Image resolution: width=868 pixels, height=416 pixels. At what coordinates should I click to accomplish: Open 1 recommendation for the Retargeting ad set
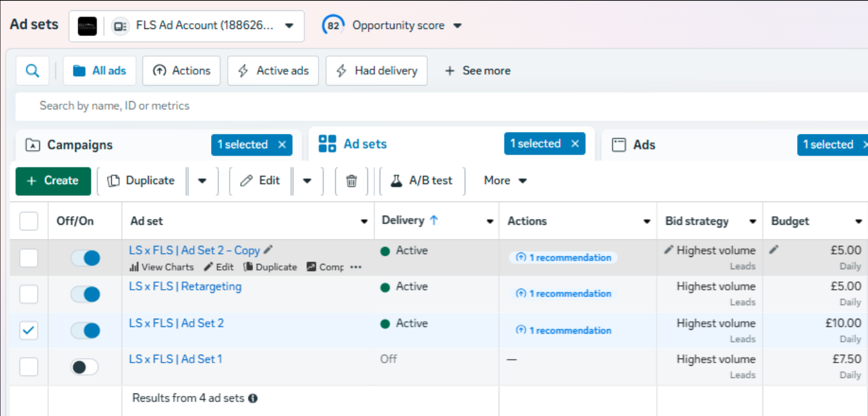[563, 294]
